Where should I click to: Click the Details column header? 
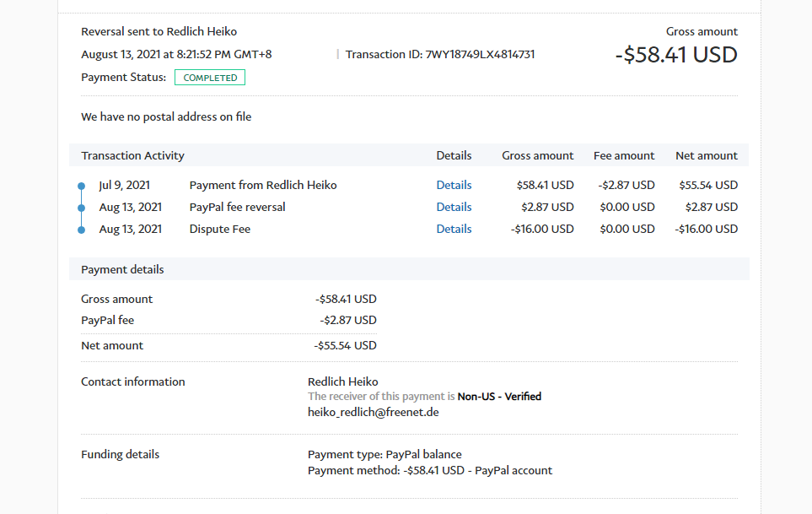tap(454, 155)
